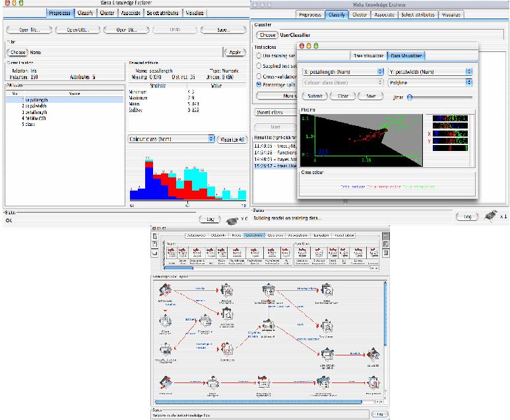Open the Colour: class (Nom) dropdown in Preprocess
Image resolution: width=510 pixels, height=420 pixels.
pos(171,139)
